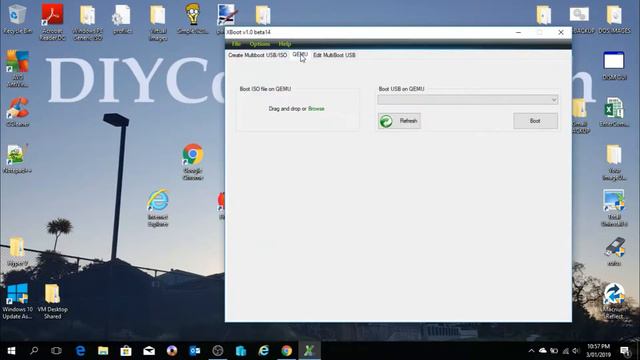The image size is (640, 360).
Task: Open Internet Explorer from the taskbar
Action: tap(264, 351)
